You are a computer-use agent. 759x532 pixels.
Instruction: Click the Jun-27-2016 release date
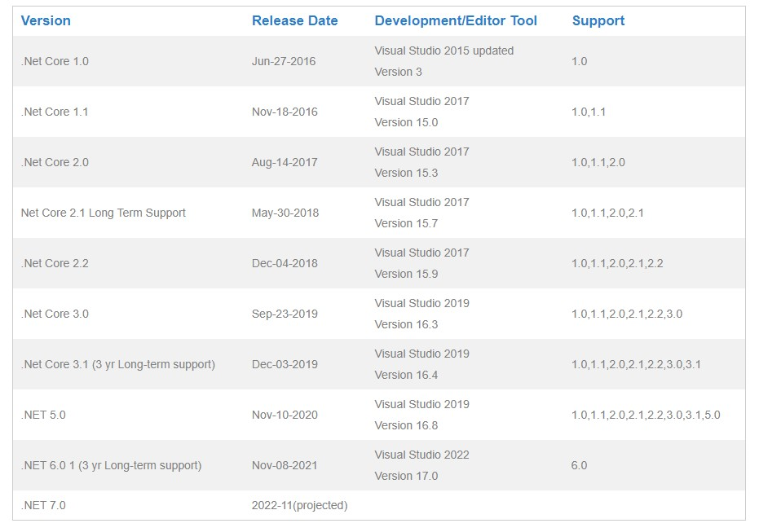tap(284, 61)
